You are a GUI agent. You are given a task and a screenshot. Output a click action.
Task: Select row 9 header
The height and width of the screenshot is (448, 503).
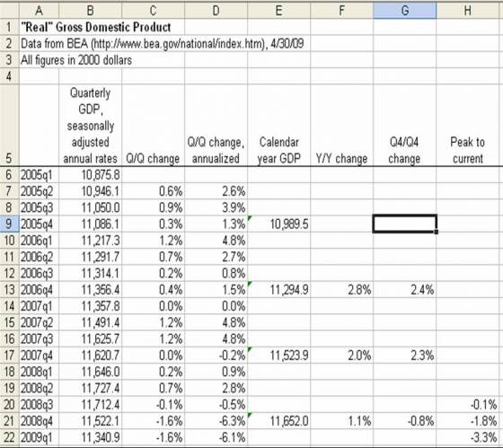(x=9, y=224)
